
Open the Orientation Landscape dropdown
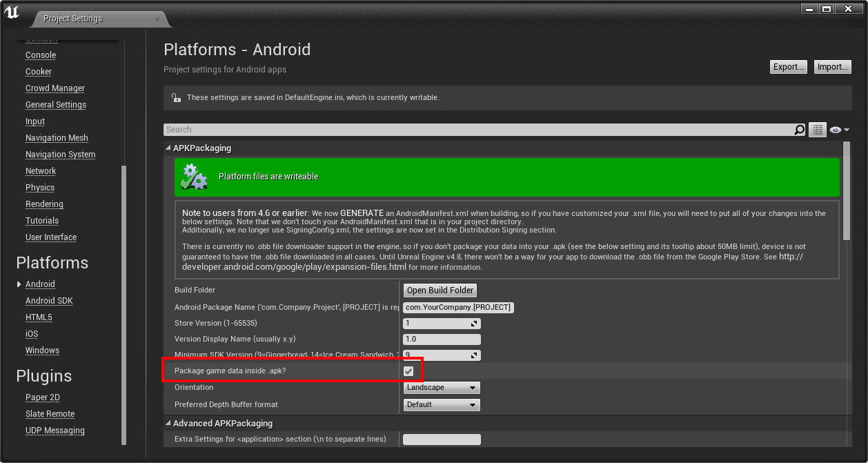[x=442, y=388]
